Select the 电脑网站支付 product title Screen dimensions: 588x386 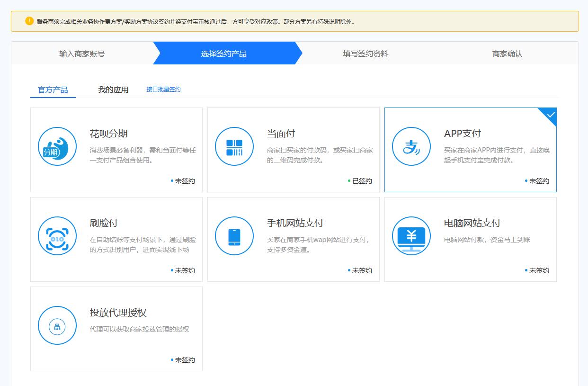coord(472,223)
